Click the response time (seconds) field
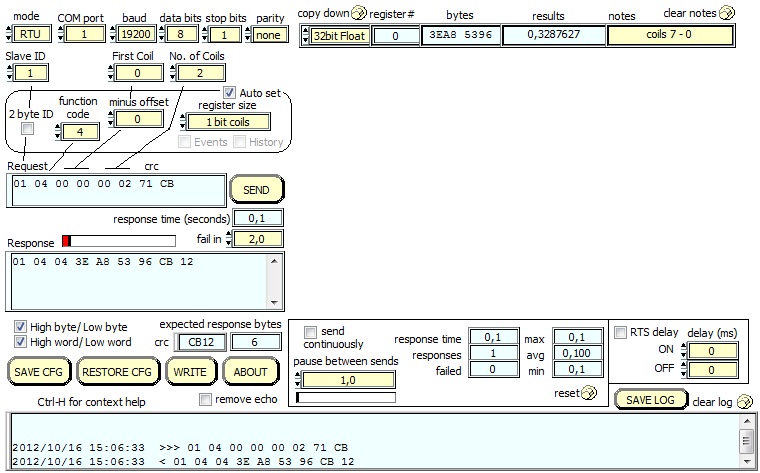 click(257, 219)
